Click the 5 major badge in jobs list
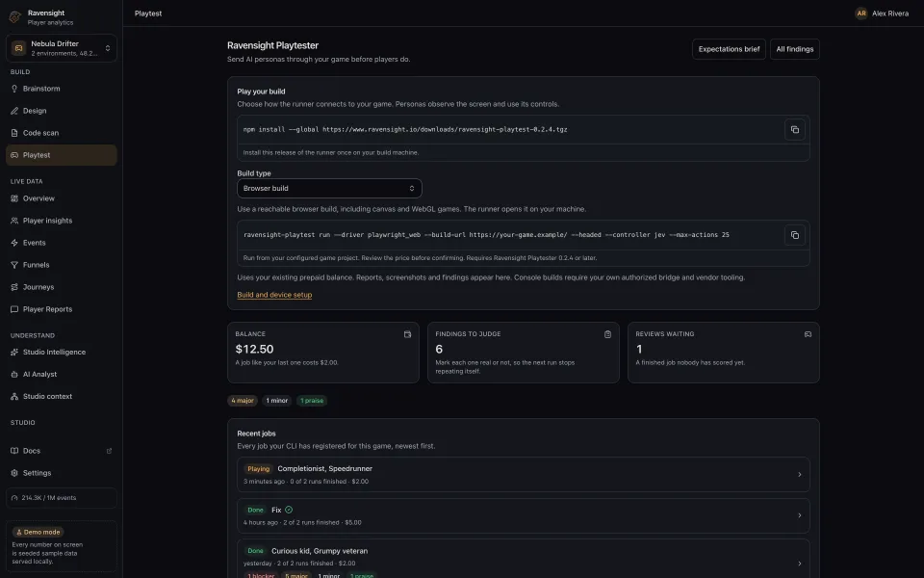Viewport: 924px width, 578px height. coord(296,576)
